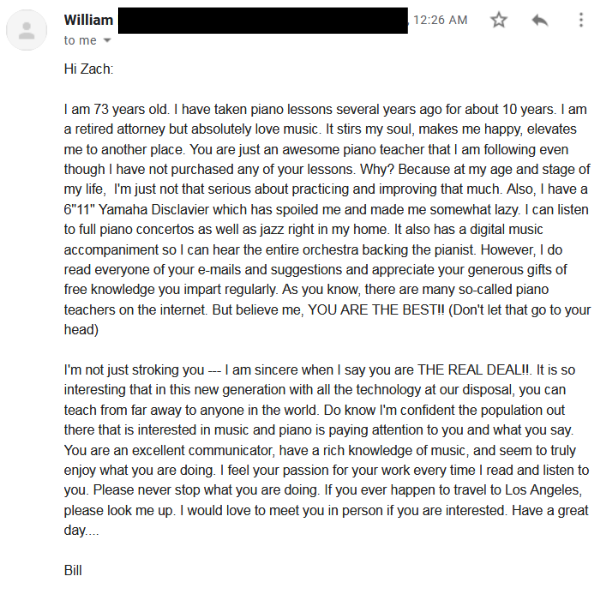Click the "Hi Zach:" greeting line
The height and width of the screenshot is (600, 600).
[x=87, y=73]
